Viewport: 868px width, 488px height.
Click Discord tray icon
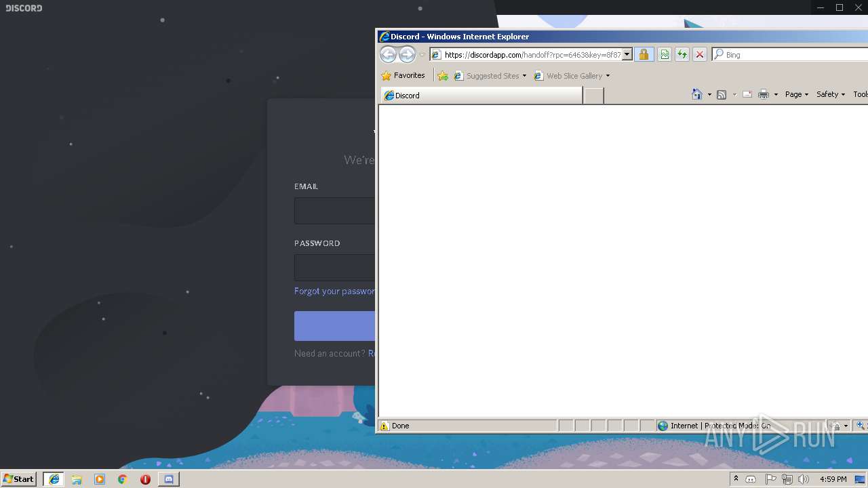click(751, 479)
